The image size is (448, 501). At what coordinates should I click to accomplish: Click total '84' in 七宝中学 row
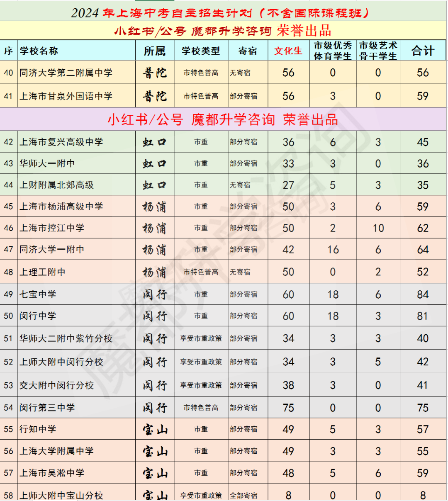coord(423,294)
